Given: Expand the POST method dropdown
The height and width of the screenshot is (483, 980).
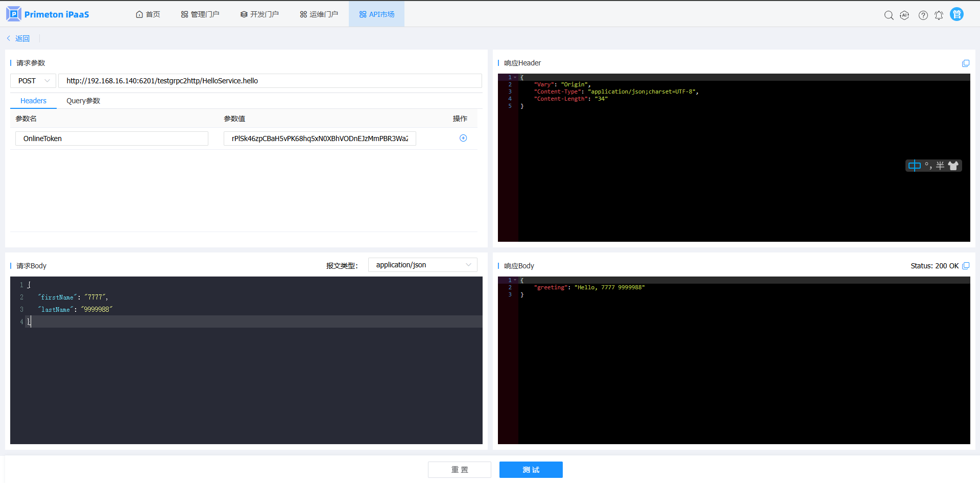Looking at the screenshot, I should tap(33, 81).
